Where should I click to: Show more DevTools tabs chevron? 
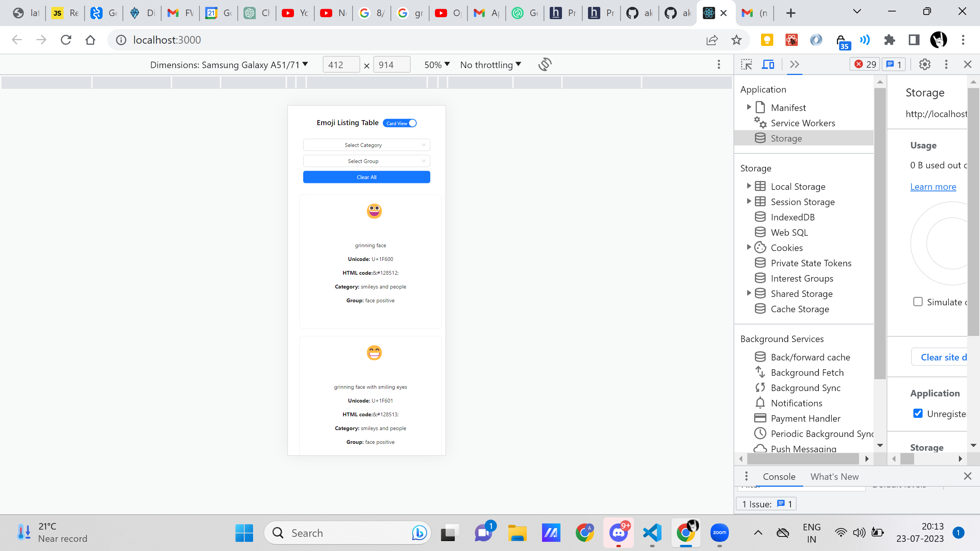click(x=794, y=65)
